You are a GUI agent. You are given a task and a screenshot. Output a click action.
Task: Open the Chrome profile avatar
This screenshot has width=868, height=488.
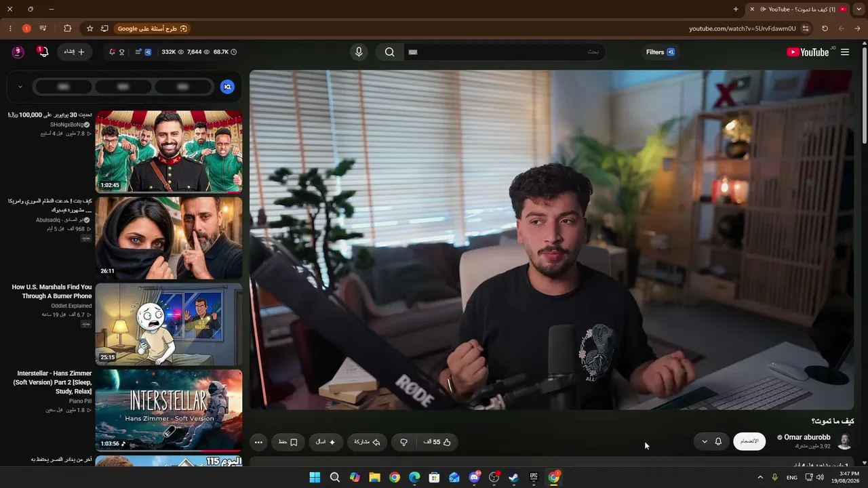click(26, 28)
